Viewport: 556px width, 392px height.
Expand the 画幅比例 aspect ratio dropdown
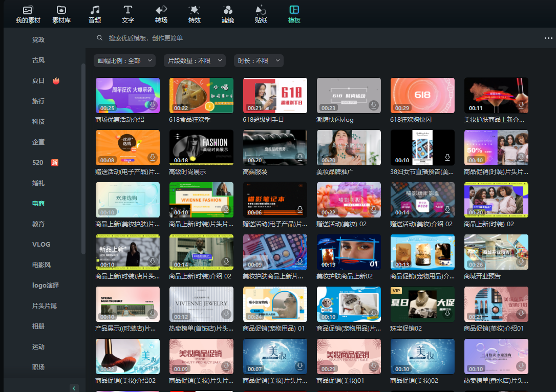click(124, 60)
